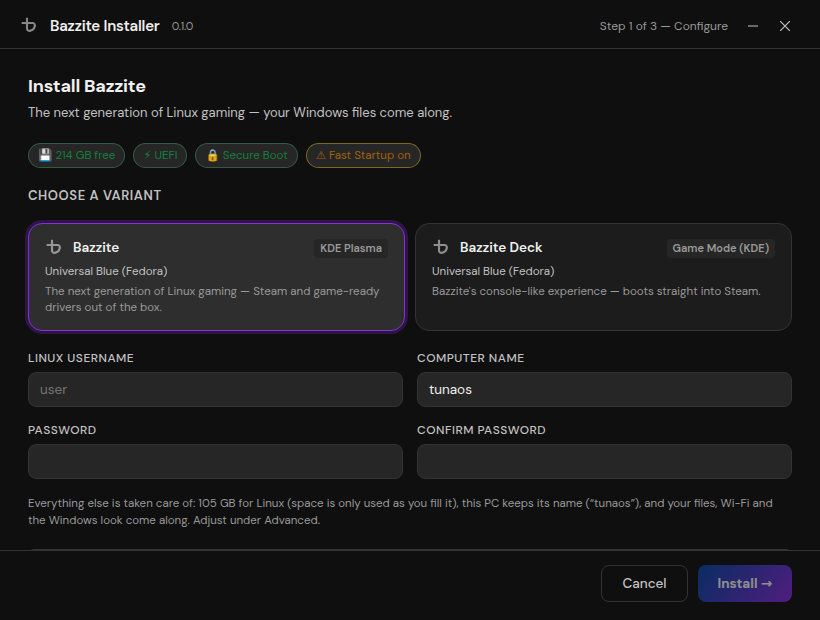The image size is (820, 620).
Task: Click the LINUX USERNAME label
Action: point(81,358)
